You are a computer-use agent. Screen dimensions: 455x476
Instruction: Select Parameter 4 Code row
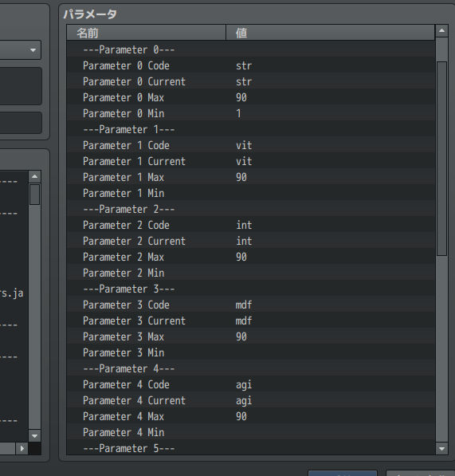(251, 384)
